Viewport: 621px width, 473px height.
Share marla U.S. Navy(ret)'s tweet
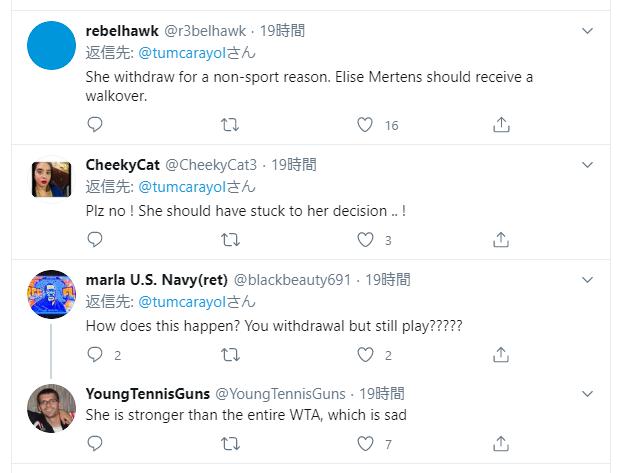click(x=502, y=355)
